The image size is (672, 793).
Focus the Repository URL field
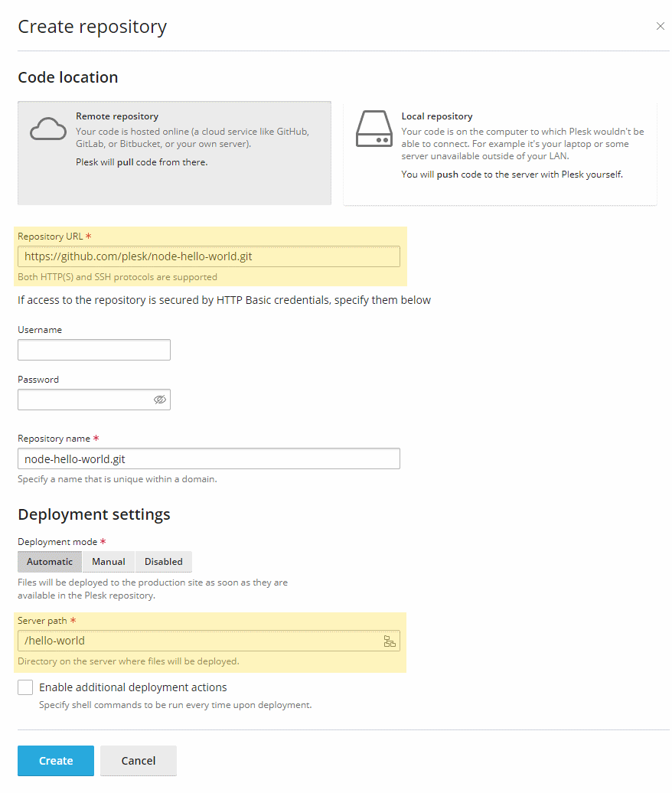coord(209,257)
